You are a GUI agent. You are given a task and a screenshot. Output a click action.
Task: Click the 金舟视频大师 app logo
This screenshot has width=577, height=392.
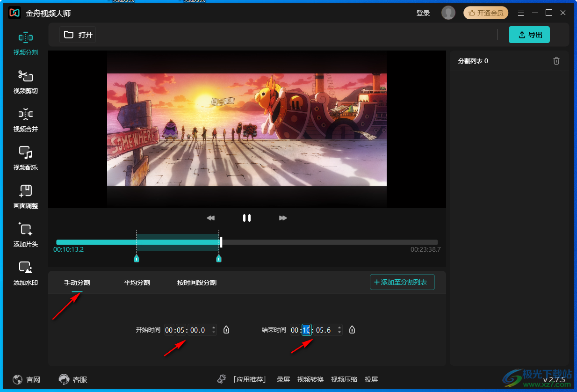14,13
